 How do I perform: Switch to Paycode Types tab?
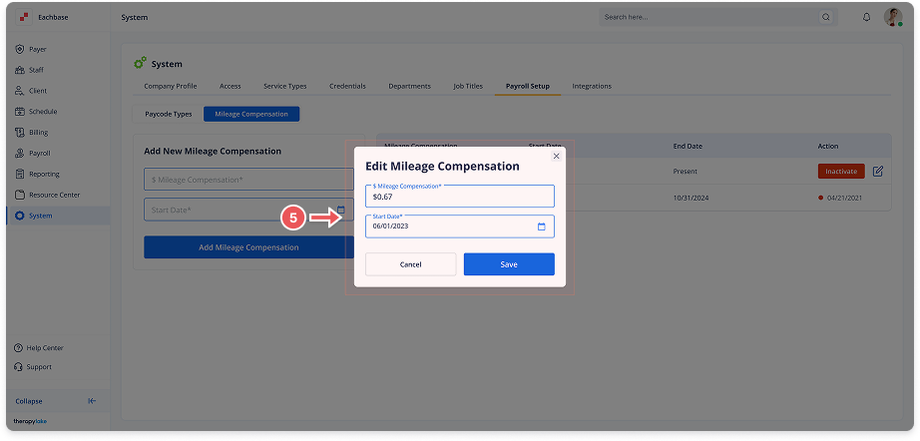pyautogui.click(x=168, y=114)
